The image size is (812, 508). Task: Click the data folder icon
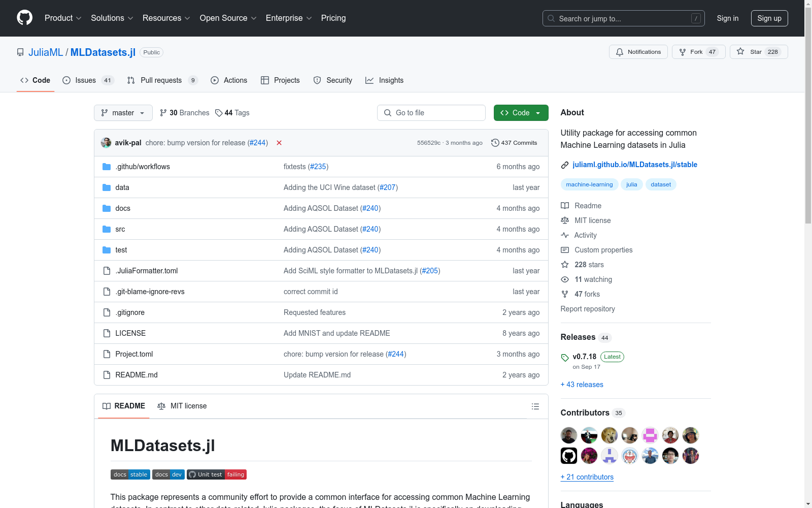pos(107,187)
